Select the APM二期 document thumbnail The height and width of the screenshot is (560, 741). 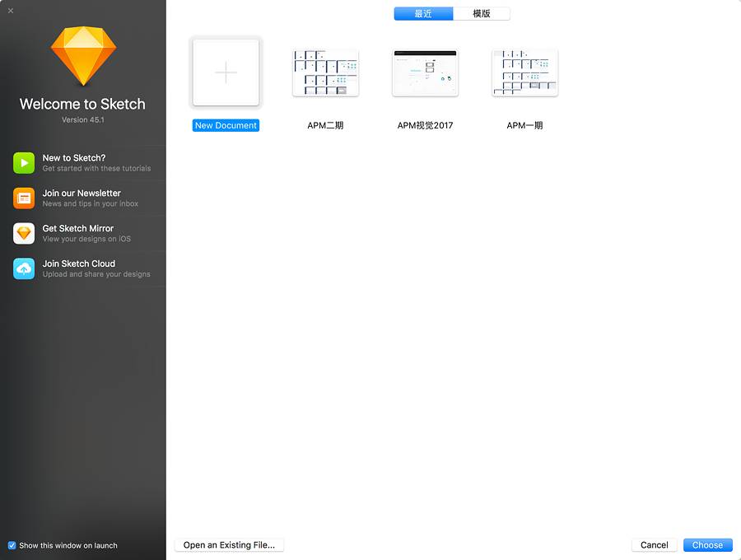pyautogui.click(x=325, y=72)
